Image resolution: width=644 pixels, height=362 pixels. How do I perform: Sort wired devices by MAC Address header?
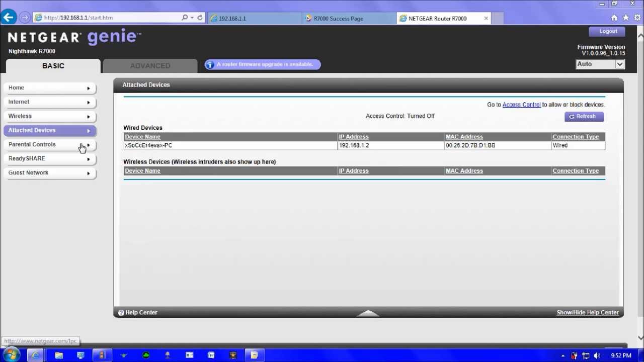coord(464,137)
